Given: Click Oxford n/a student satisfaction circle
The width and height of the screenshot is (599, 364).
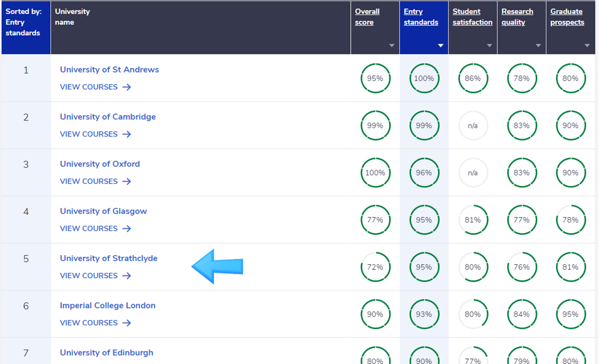Looking at the screenshot, I should click(473, 173).
